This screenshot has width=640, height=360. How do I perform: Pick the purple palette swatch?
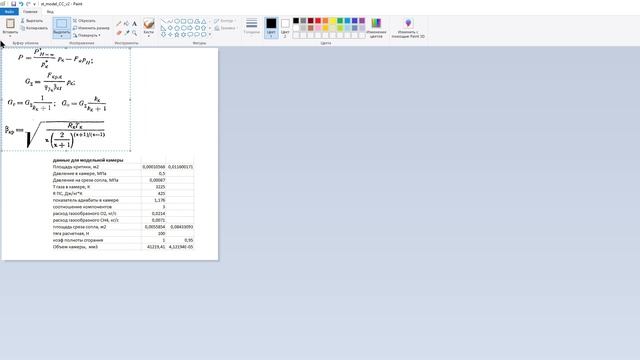point(362,20)
